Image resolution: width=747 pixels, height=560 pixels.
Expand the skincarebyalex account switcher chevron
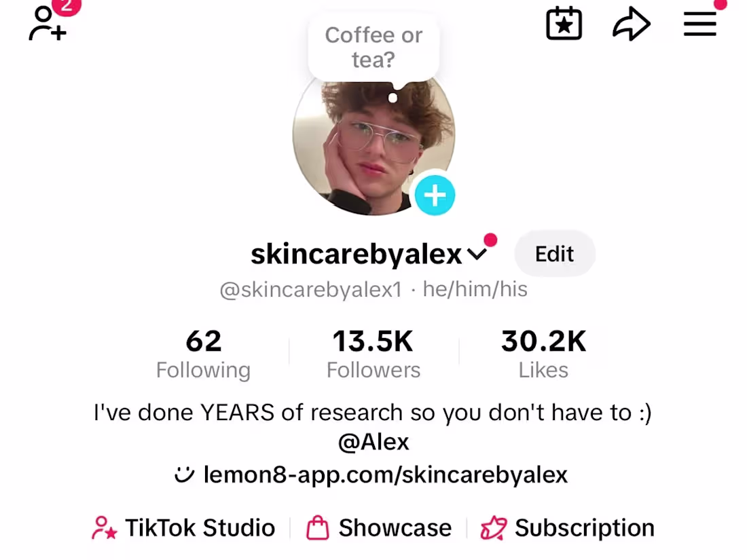477,255
